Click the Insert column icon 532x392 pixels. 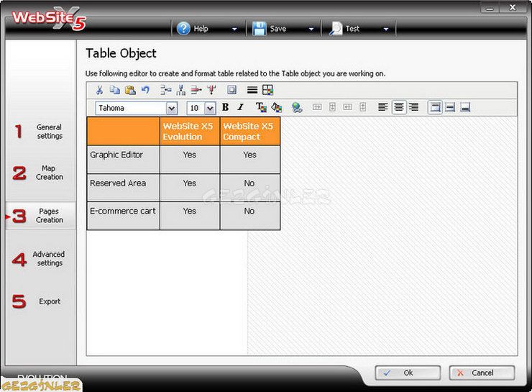[181, 90]
